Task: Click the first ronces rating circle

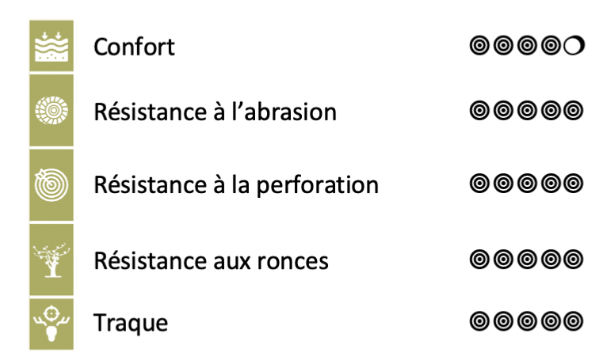Action: 479,260
